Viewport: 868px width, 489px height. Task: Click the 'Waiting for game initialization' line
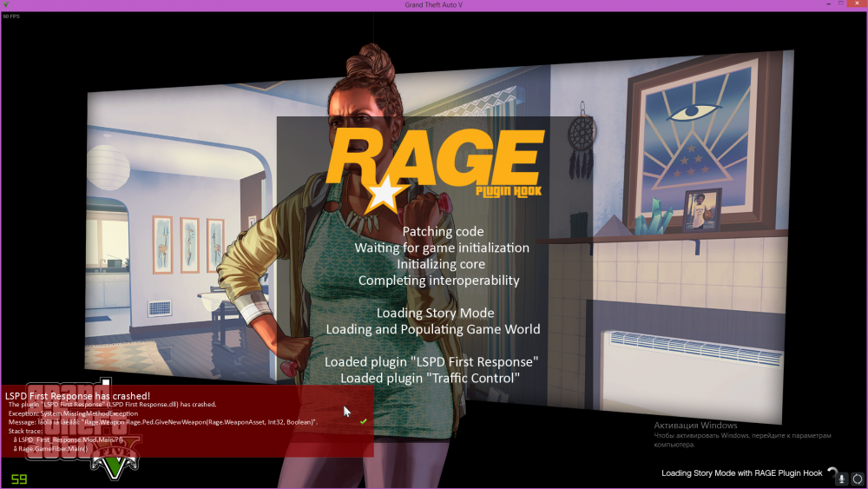coord(442,248)
